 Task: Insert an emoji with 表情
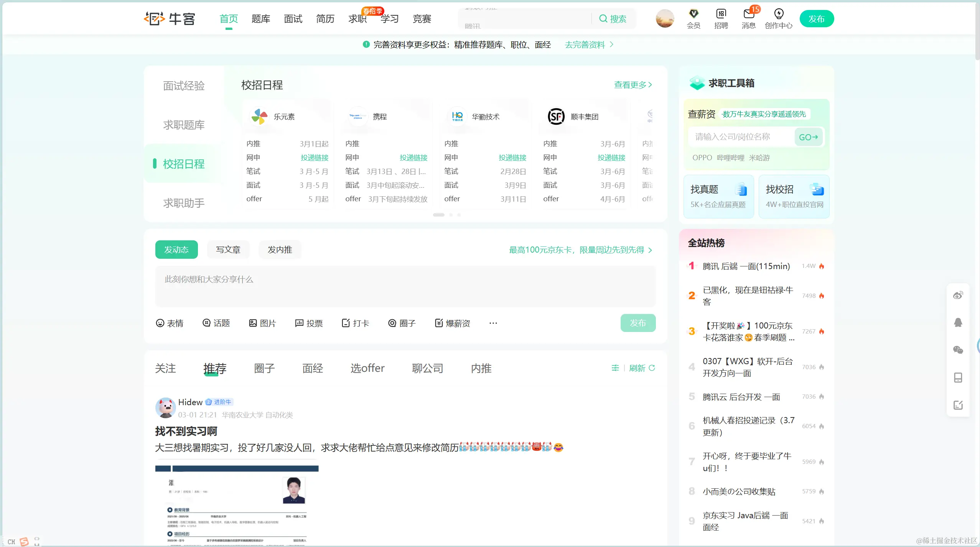[x=170, y=323]
